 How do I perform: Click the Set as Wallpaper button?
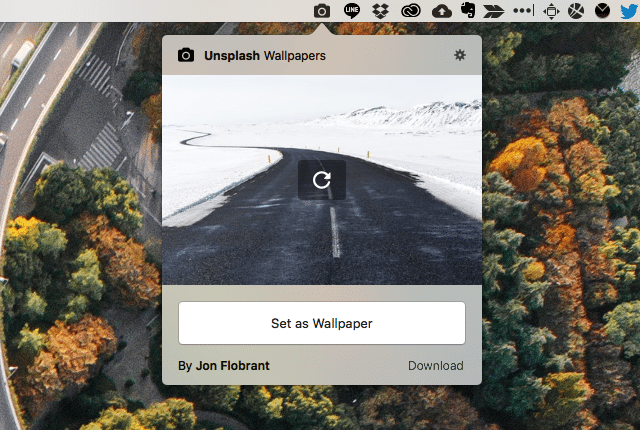pos(322,323)
